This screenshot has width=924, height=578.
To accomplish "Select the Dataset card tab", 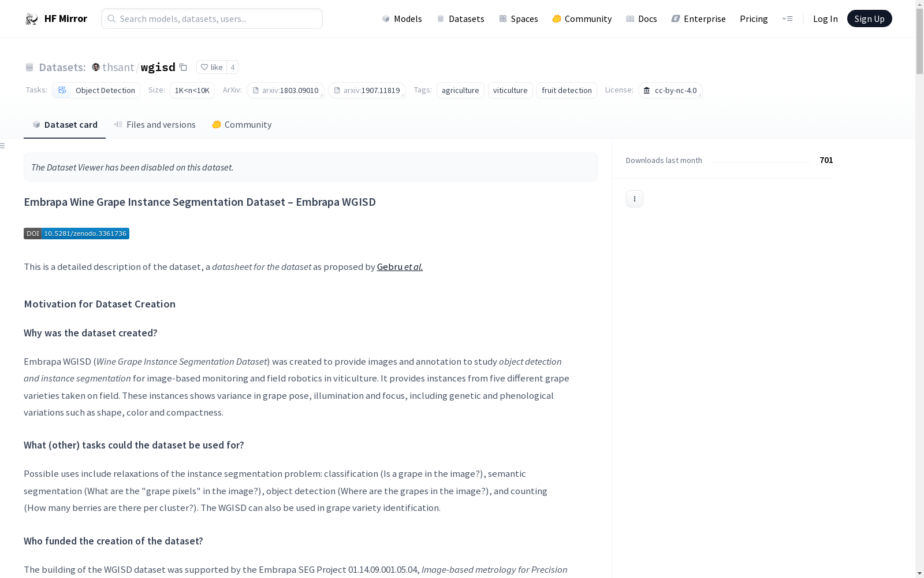I will point(65,125).
